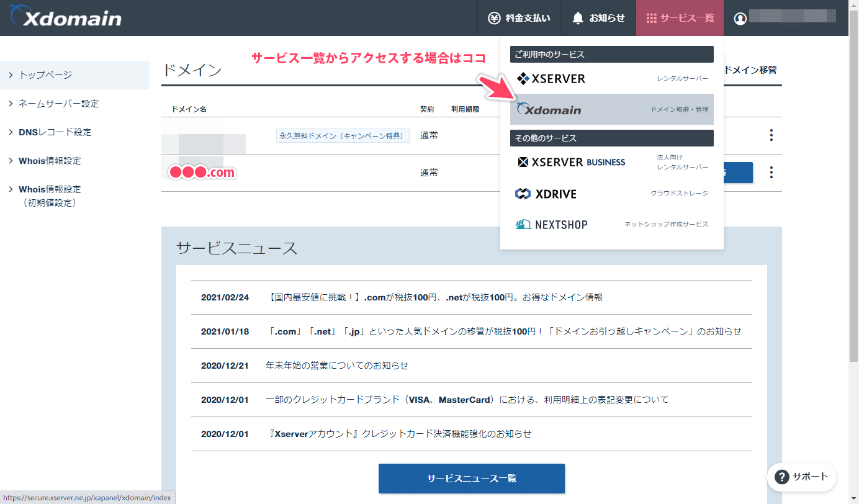This screenshot has width=859, height=504.
Task: Open NEXTSHOP net shop service
Action: pos(612,224)
